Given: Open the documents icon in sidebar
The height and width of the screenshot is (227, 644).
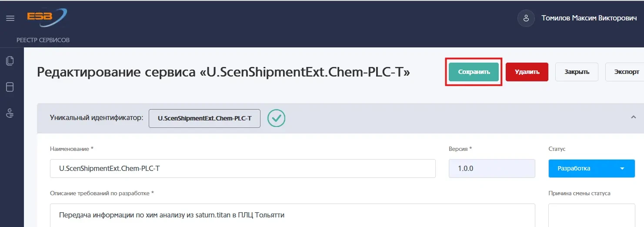Looking at the screenshot, I should (10, 61).
